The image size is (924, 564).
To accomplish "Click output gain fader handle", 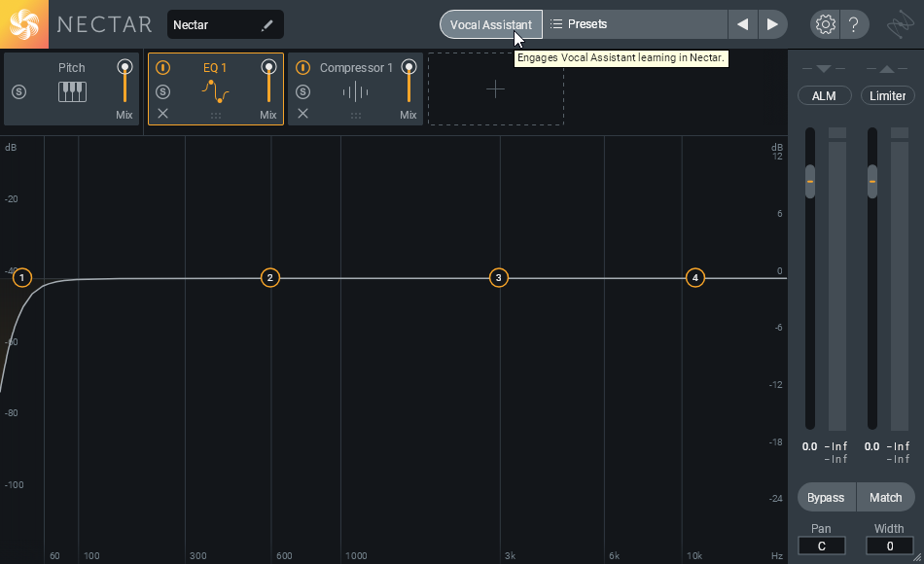I will click(x=872, y=182).
